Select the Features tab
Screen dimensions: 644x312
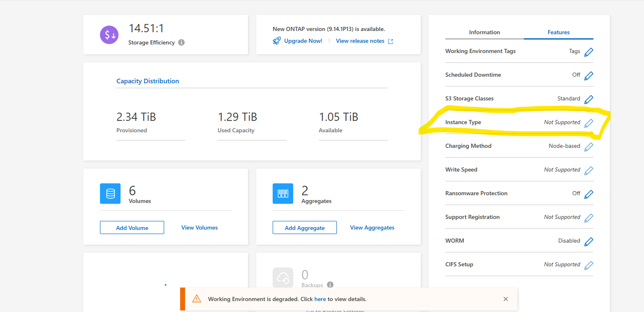click(x=558, y=32)
